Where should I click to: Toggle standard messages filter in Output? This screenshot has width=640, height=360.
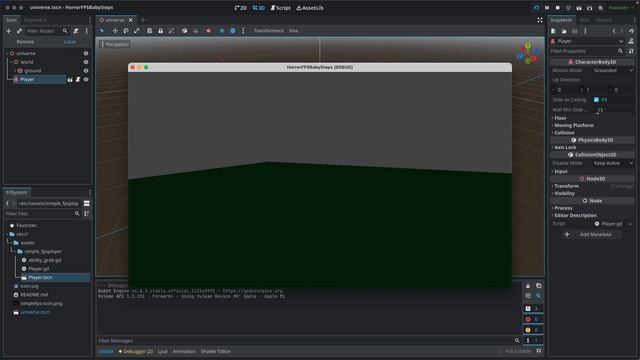pyautogui.click(x=533, y=309)
